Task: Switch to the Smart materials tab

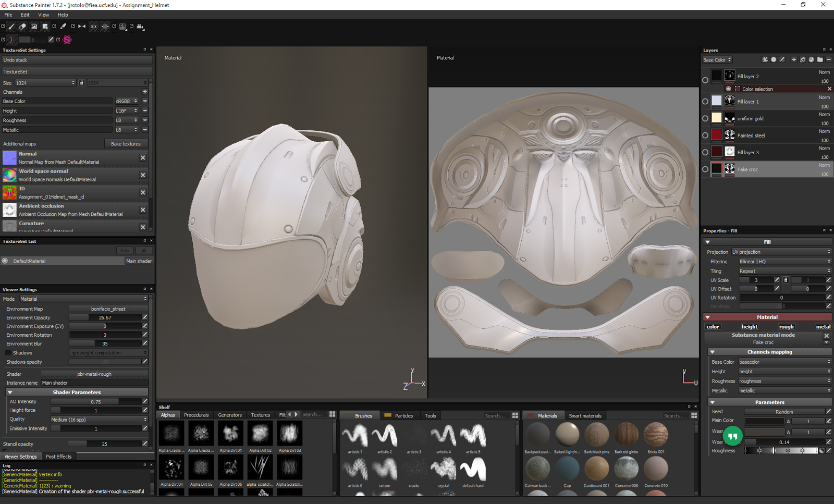Action: pyautogui.click(x=585, y=415)
